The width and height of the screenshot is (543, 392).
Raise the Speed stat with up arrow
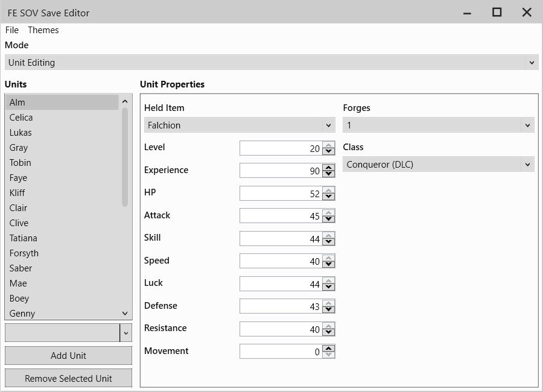tap(328, 258)
